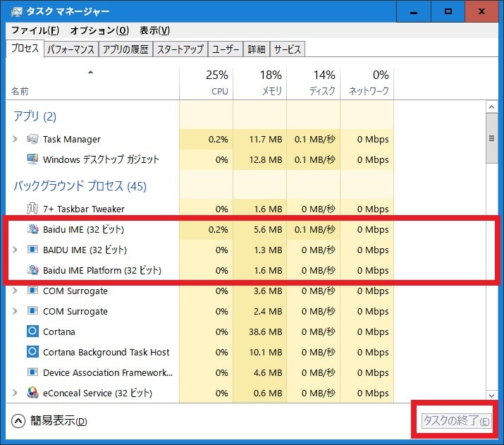Sort by the メモリ 18% column header

point(259,84)
